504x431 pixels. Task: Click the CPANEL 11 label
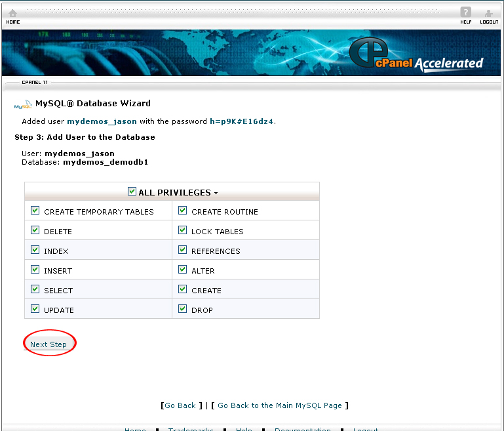[x=35, y=83]
